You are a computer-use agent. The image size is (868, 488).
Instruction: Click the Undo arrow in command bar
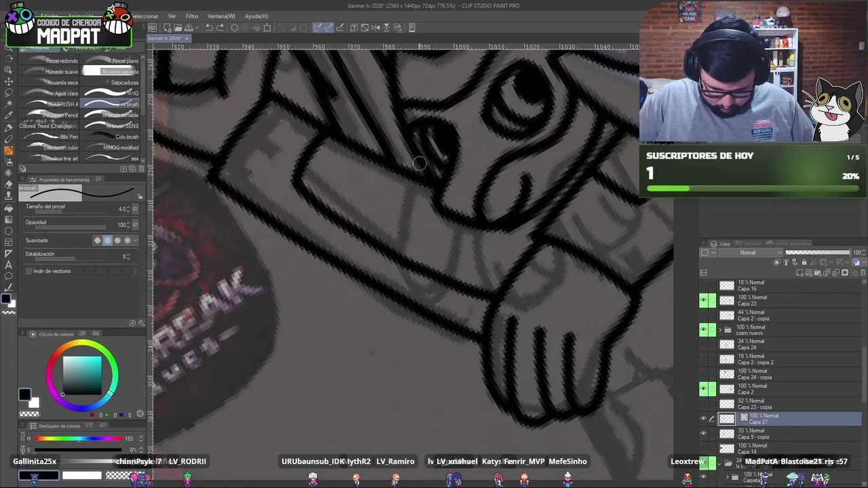(x=210, y=28)
